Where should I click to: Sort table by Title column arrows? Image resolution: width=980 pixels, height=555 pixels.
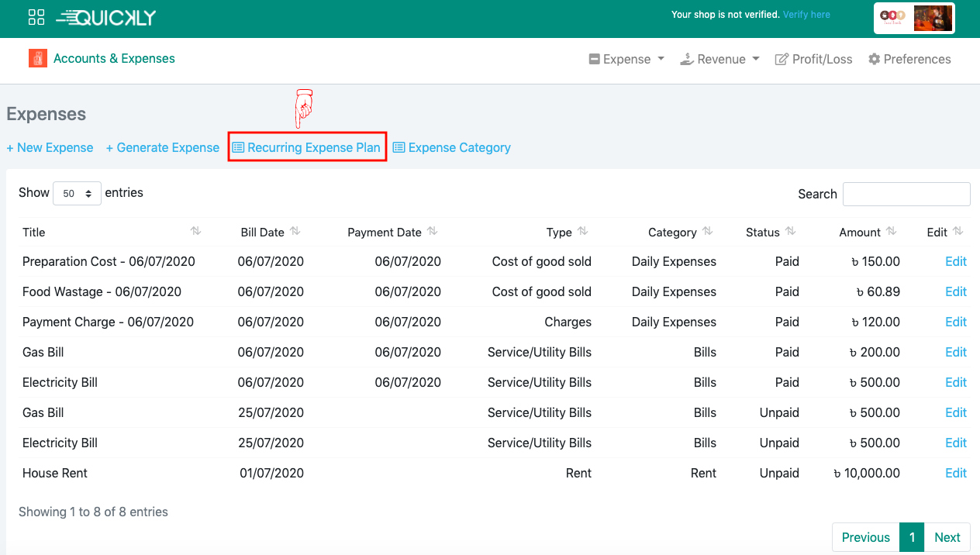point(195,232)
